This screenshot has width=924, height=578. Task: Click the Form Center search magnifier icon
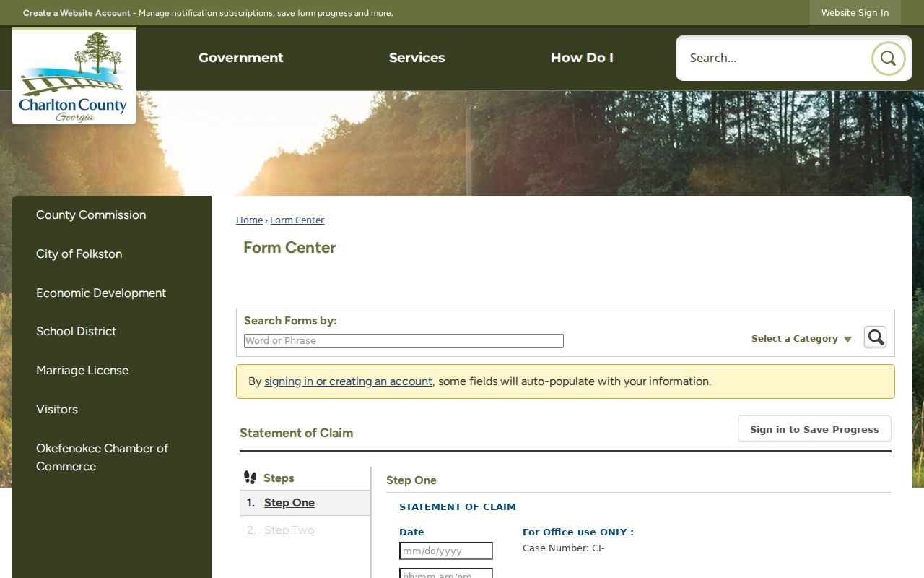876,337
